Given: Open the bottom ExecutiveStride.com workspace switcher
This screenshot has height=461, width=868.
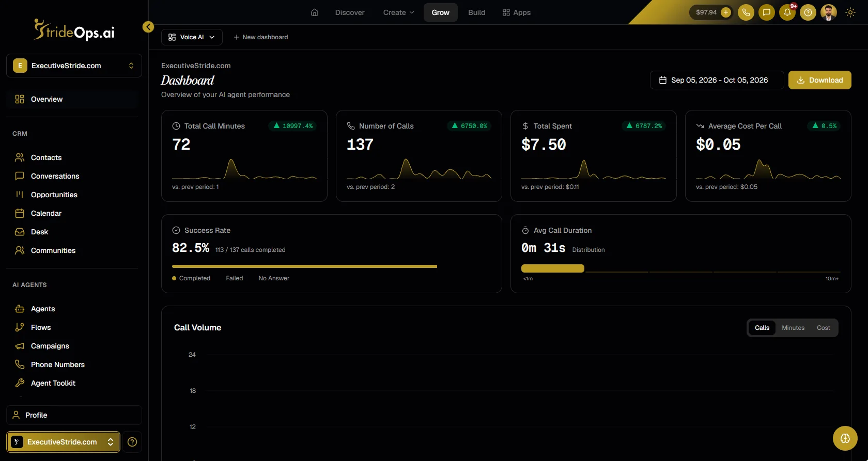Looking at the screenshot, I should pos(63,442).
